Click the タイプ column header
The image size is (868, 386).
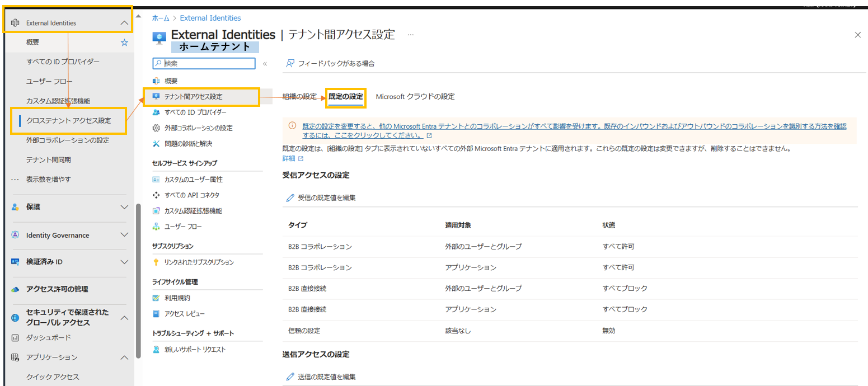[298, 225]
